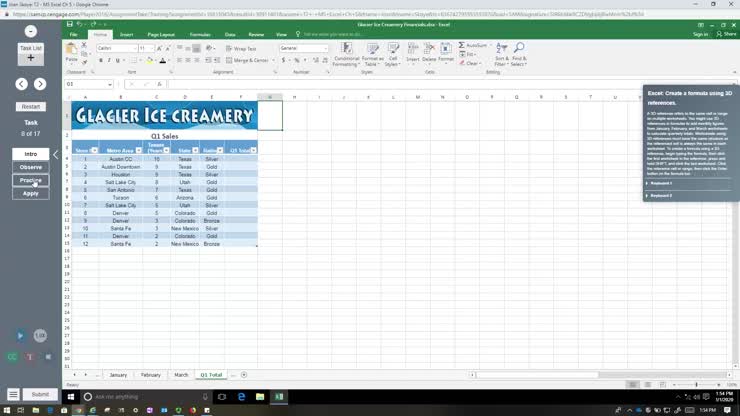This screenshot has height=416, width=740.
Task: Undo last action in Excel
Action: click(79, 24)
